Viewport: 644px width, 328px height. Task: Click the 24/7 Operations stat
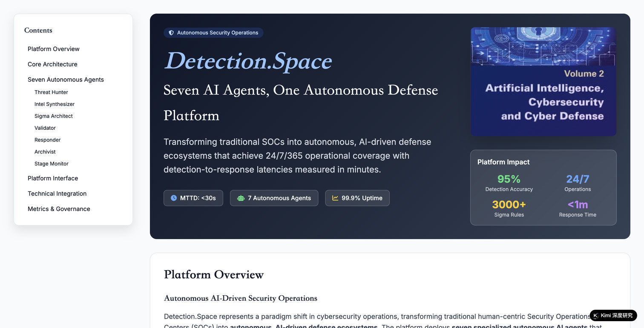578,183
